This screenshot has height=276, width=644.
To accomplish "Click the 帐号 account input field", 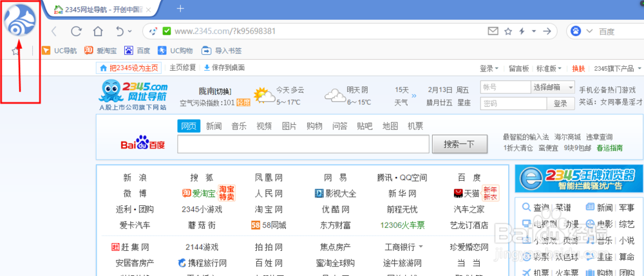I will click(506, 87).
